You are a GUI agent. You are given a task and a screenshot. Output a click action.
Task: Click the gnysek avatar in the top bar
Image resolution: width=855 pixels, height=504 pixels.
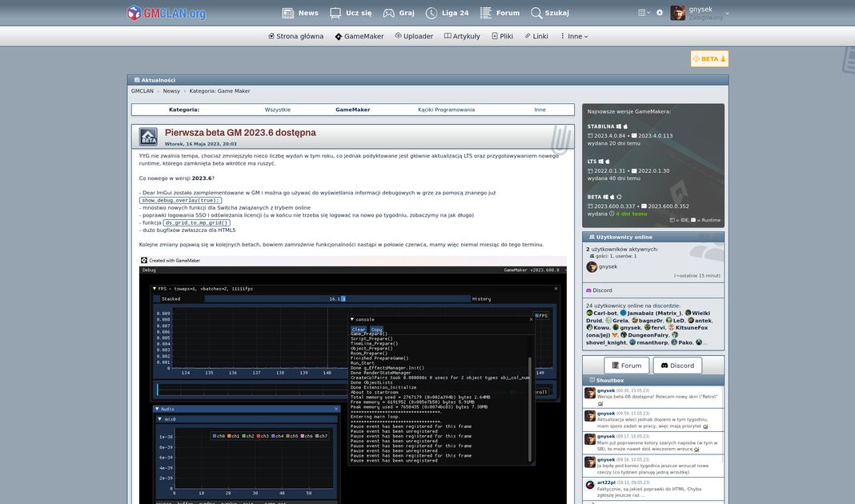[678, 13]
